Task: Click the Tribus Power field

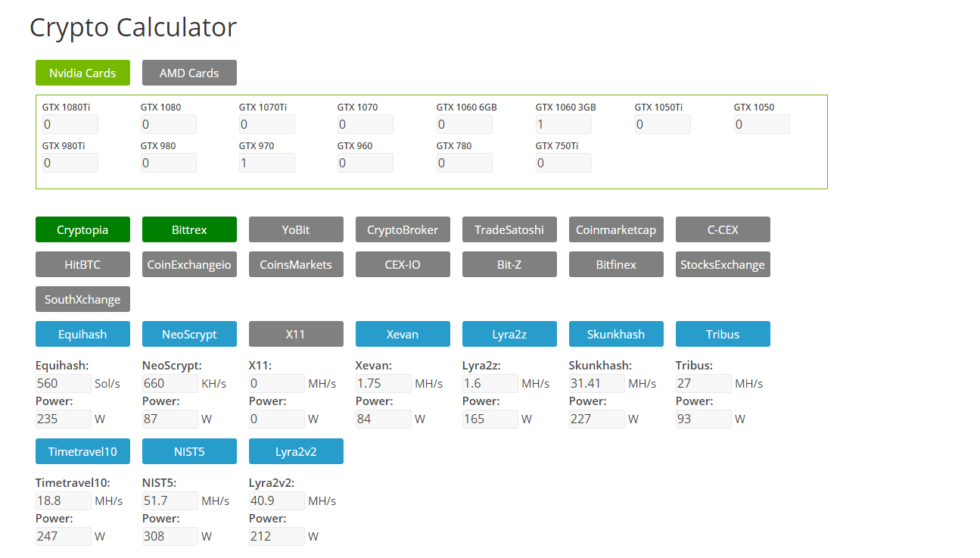Action: [704, 419]
